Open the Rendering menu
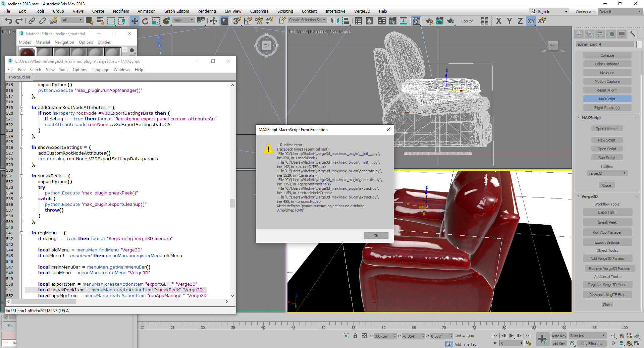 207,11
